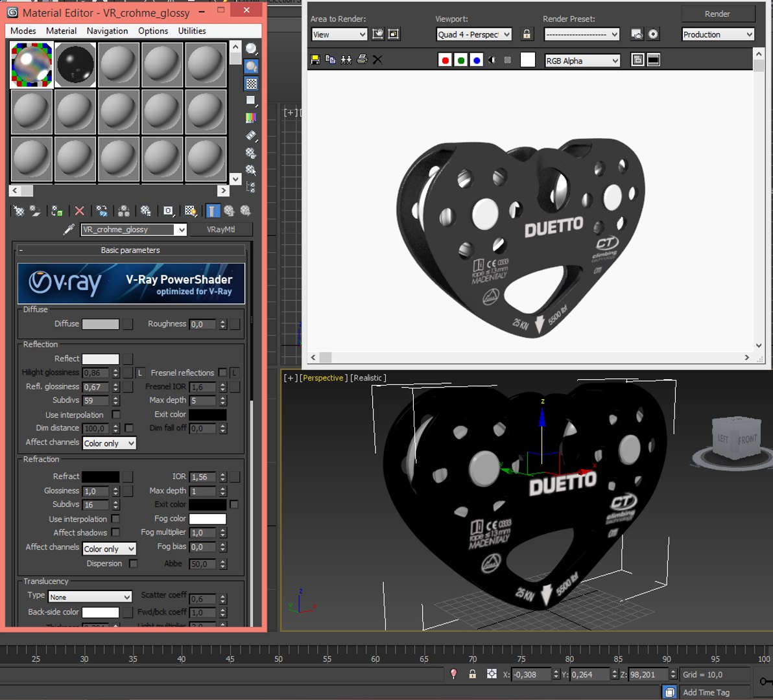Screen dimensions: 773x700
Task: Enable the red channel button
Action: [x=445, y=60]
